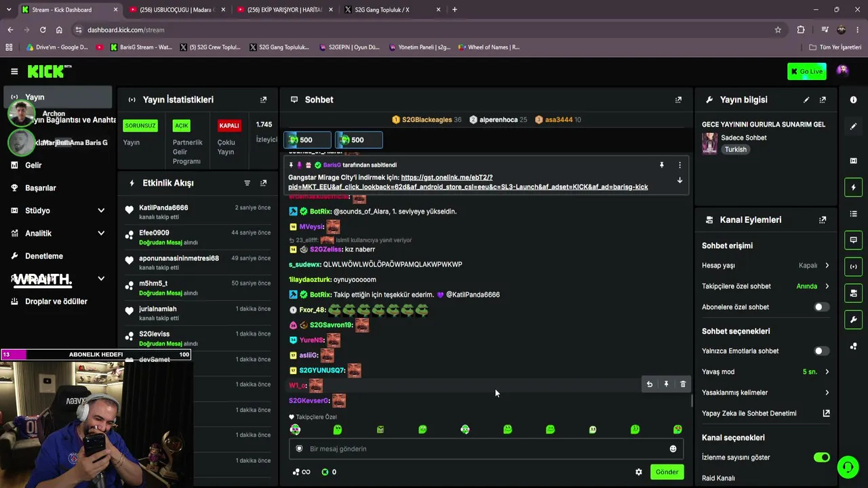Image resolution: width=868 pixels, height=488 pixels.
Task: Switch to the S2G Gang Topluluk / X tab
Action: click(392, 9)
